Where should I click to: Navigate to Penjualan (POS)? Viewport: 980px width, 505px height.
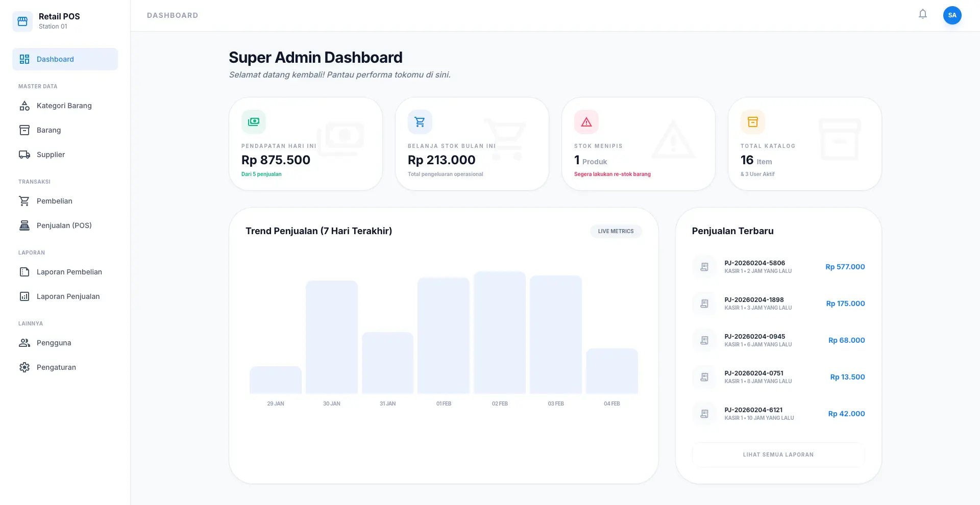(x=64, y=225)
